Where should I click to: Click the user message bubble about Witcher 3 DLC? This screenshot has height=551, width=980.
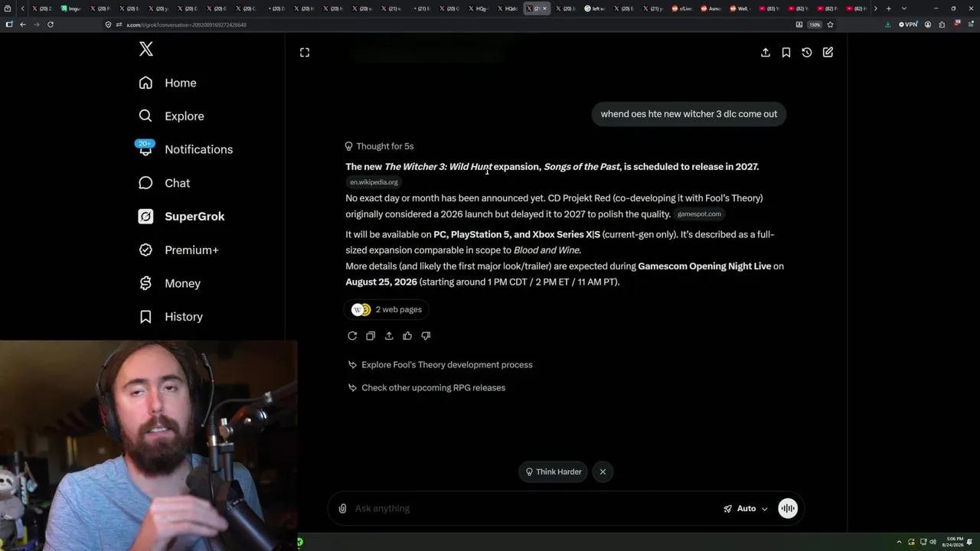coord(688,114)
